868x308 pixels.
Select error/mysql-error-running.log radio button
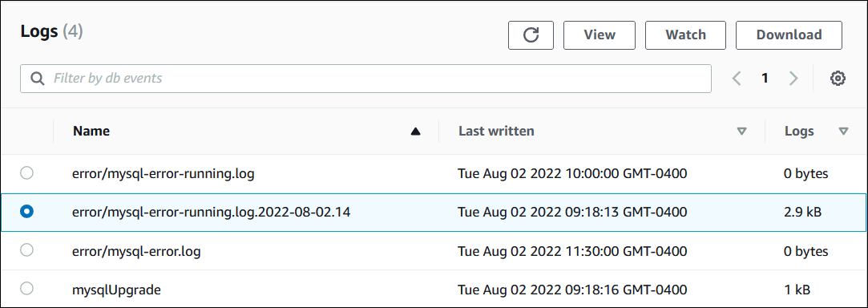click(x=26, y=173)
